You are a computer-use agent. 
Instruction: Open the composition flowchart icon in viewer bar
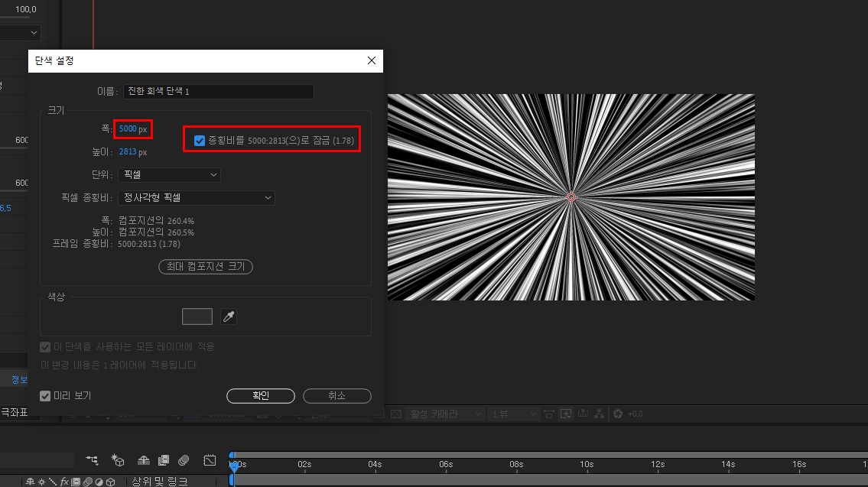pyautogui.click(x=600, y=414)
